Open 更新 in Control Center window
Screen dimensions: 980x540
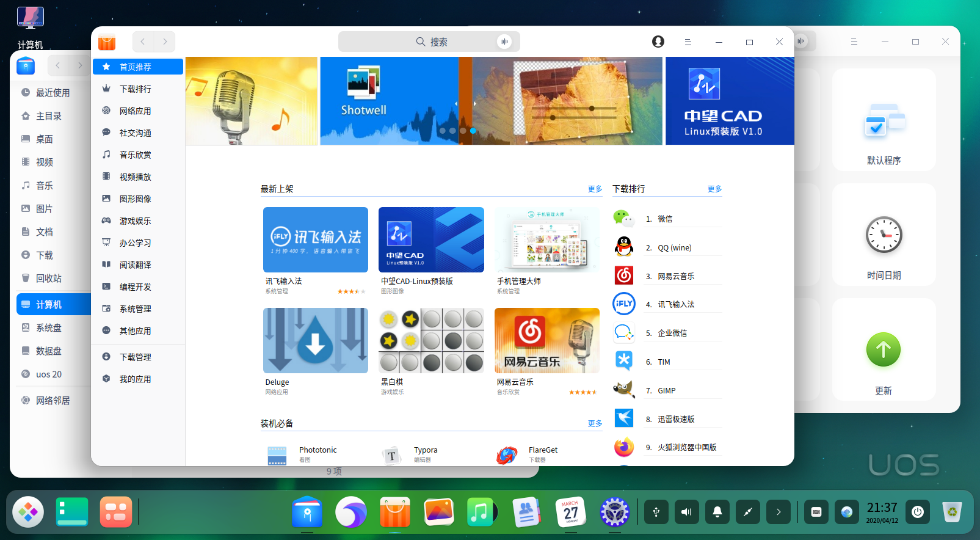pos(884,349)
